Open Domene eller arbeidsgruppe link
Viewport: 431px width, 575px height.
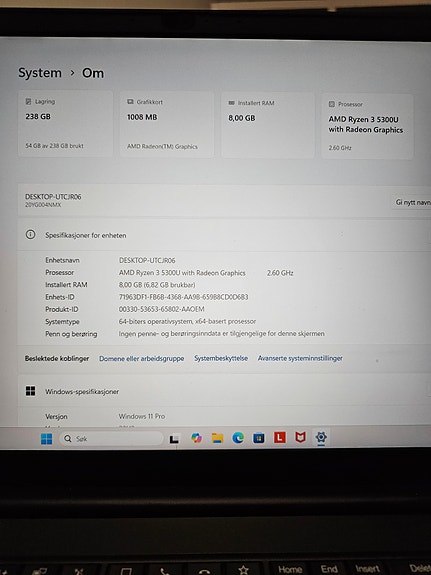pos(142,359)
